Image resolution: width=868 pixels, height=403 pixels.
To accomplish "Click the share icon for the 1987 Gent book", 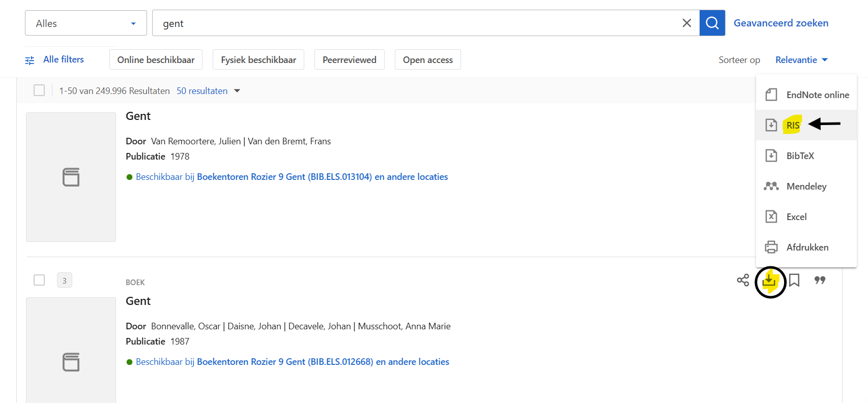I will [743, 280].
